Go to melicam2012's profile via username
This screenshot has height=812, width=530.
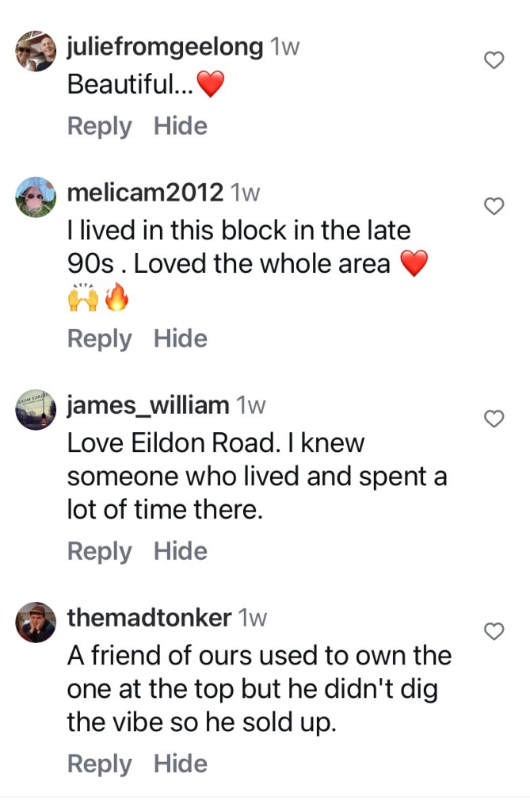[x=145, y=193]
